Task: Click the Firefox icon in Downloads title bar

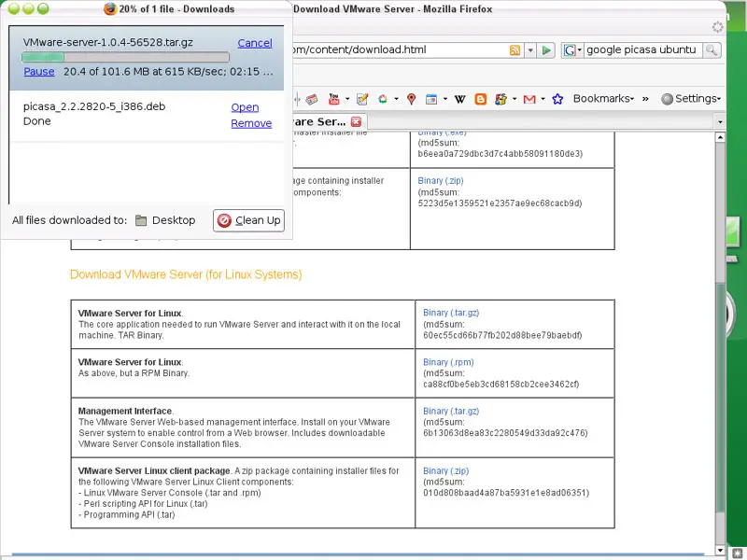Action: click(110, 8)
